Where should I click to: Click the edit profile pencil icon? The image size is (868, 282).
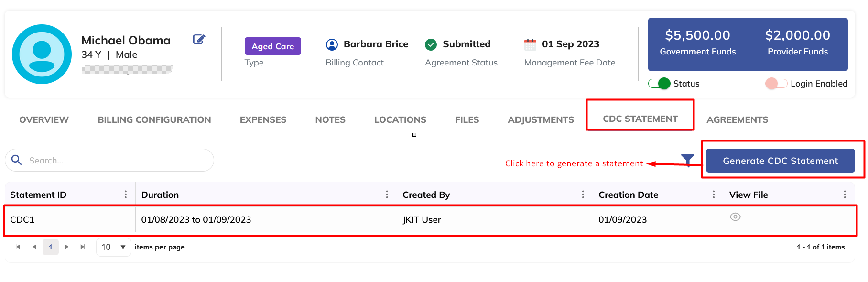pos(199,39)
